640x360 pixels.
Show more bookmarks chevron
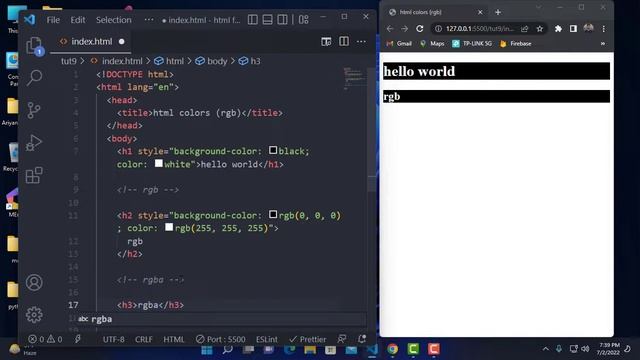pos(603,44)
